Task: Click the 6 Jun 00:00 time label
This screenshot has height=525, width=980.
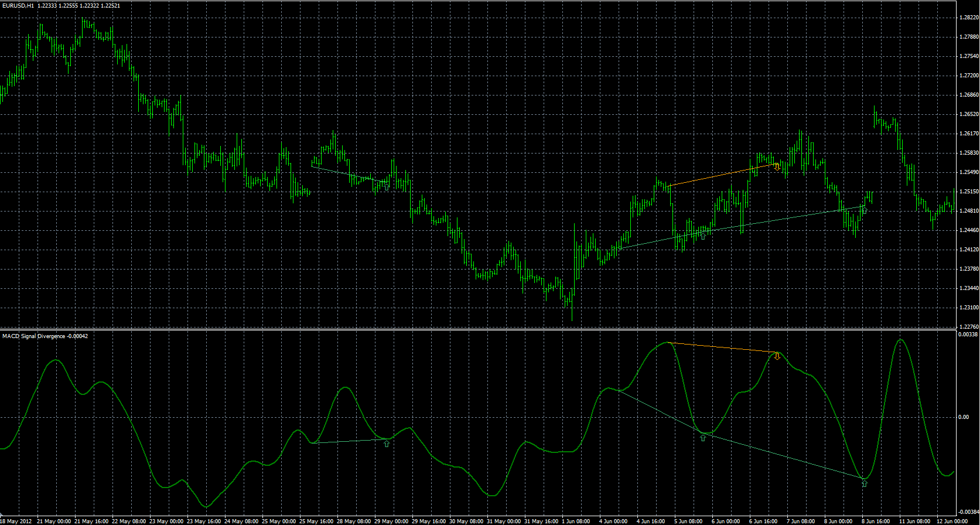Action: (726, 521)
